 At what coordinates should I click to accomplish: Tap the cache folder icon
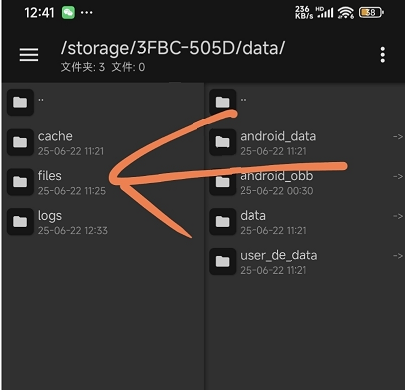pos(20,142)
